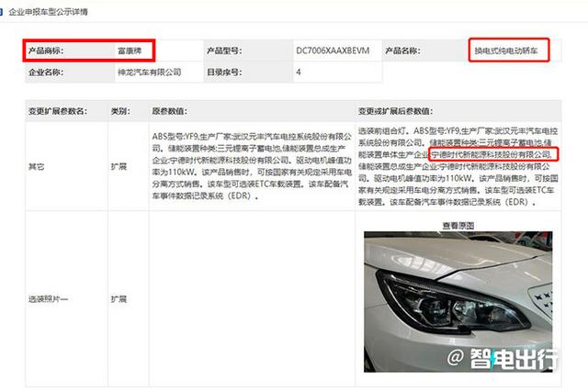The height and width of the screenshot is (391, 588).
Task: Click the 产品名称 label
Action: pyautogui.click(x=402, y=50)
